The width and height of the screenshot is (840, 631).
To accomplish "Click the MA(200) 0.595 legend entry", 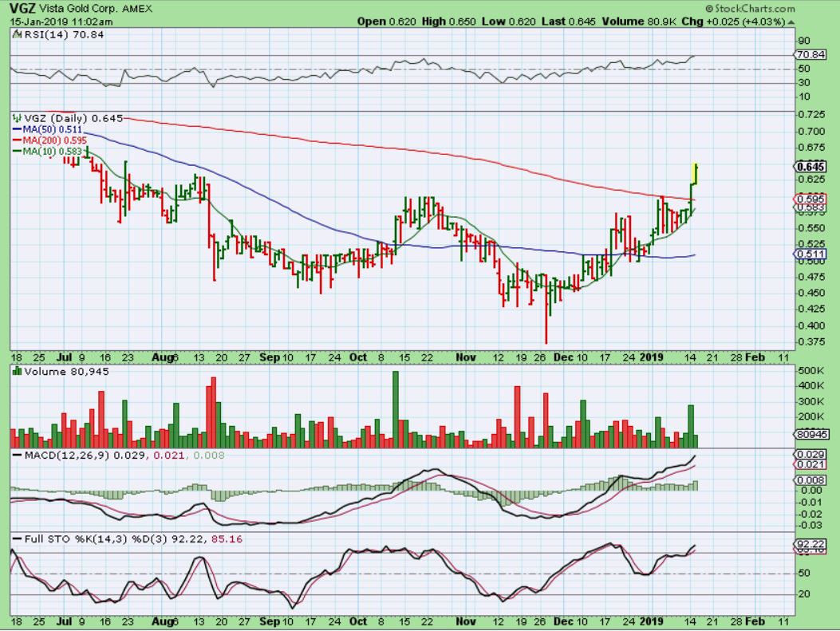I will 54,140.
